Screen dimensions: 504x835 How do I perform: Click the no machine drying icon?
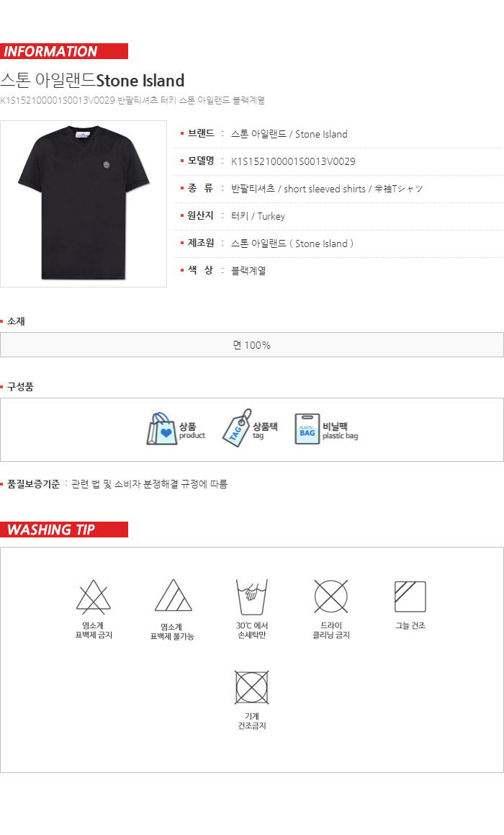click(252, 687)
